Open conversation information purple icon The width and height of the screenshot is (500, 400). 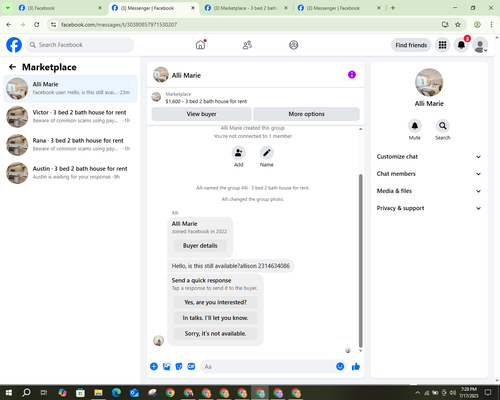point(352,75)
